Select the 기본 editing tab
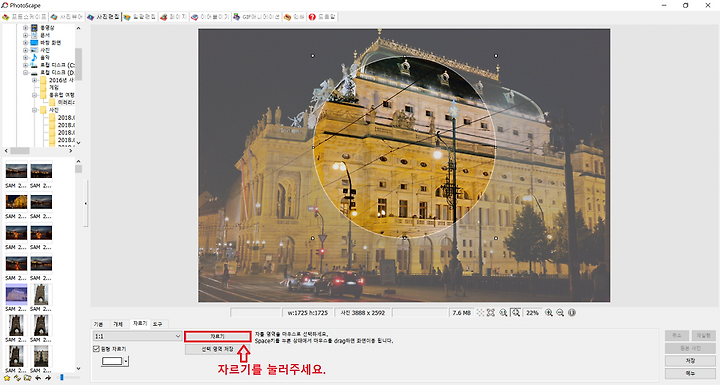 [x=99, y=324]
